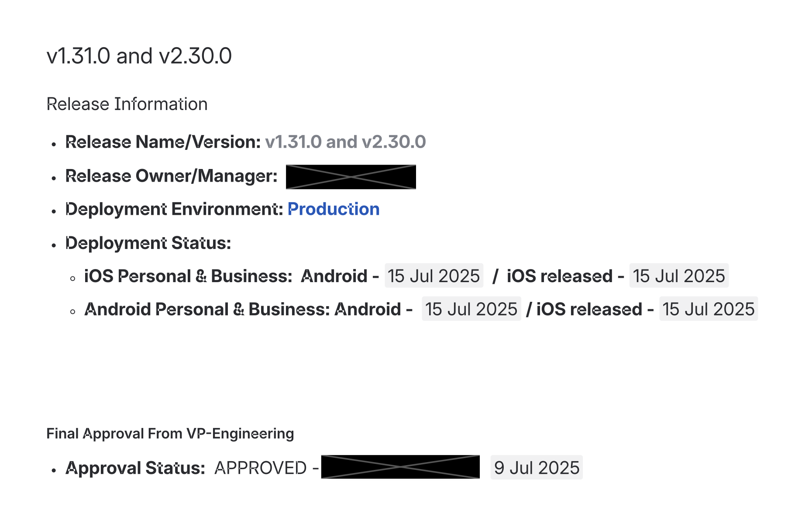Click the Release Owner/Manager label

(171, 176)
